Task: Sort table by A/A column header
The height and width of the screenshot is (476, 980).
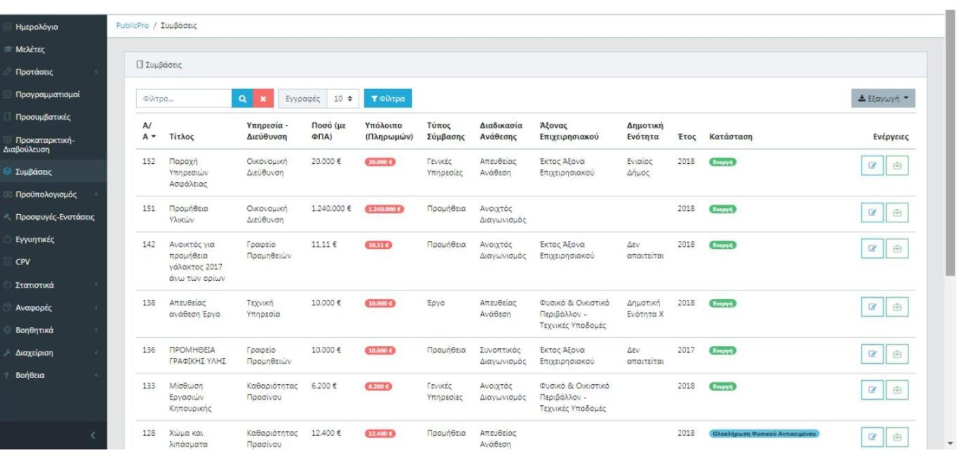Action: click(146, 131)
